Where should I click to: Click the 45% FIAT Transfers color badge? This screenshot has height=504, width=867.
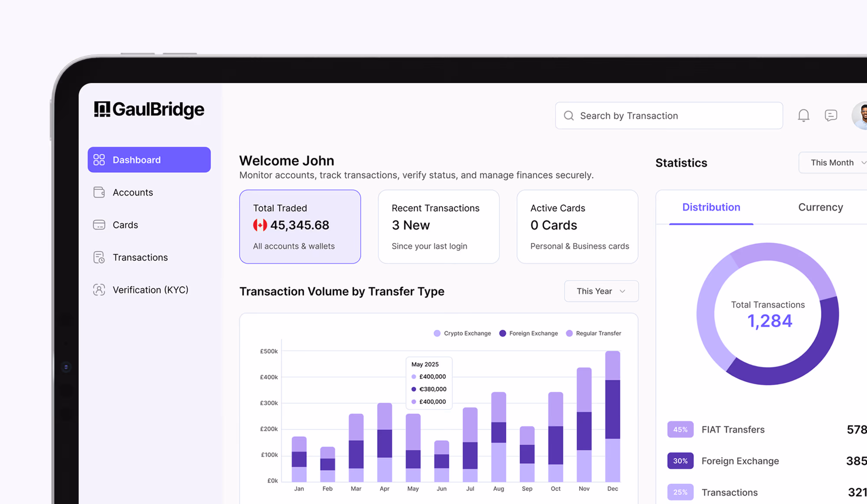click(x=680, y=429)
